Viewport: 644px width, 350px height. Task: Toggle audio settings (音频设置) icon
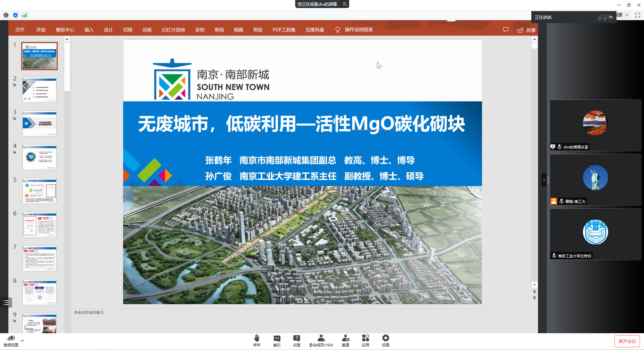[x=11, y=339]
